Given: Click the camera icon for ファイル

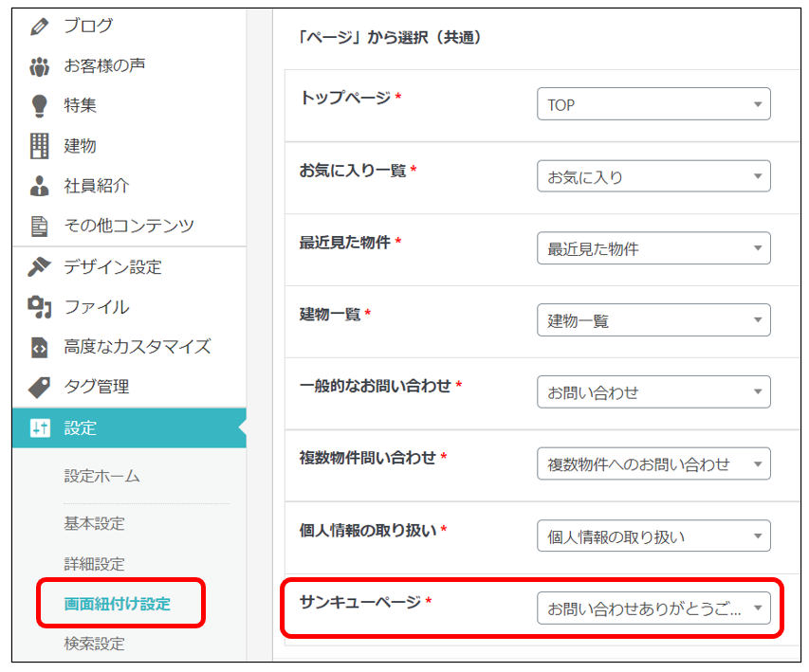Looking at the screenshot, I should pyautogui.click(x=39, y=307).
